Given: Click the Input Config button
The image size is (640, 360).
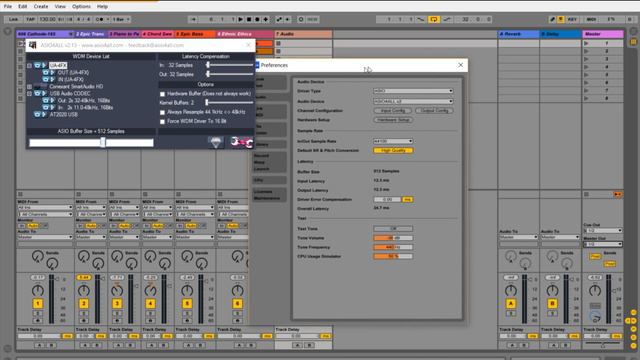Looking at the screenshot, I should (392, 111).
